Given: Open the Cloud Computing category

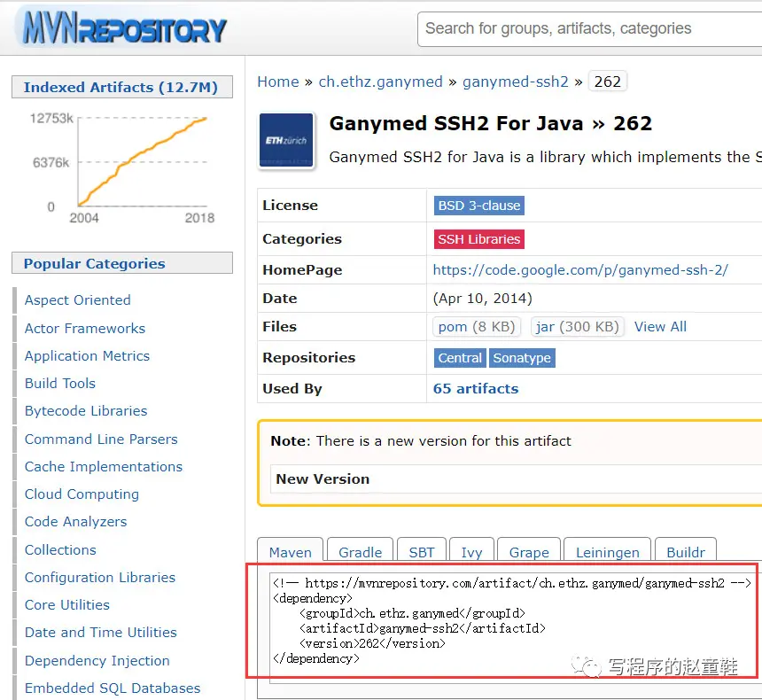Looking at the screenshot, I should coord(82,494).
